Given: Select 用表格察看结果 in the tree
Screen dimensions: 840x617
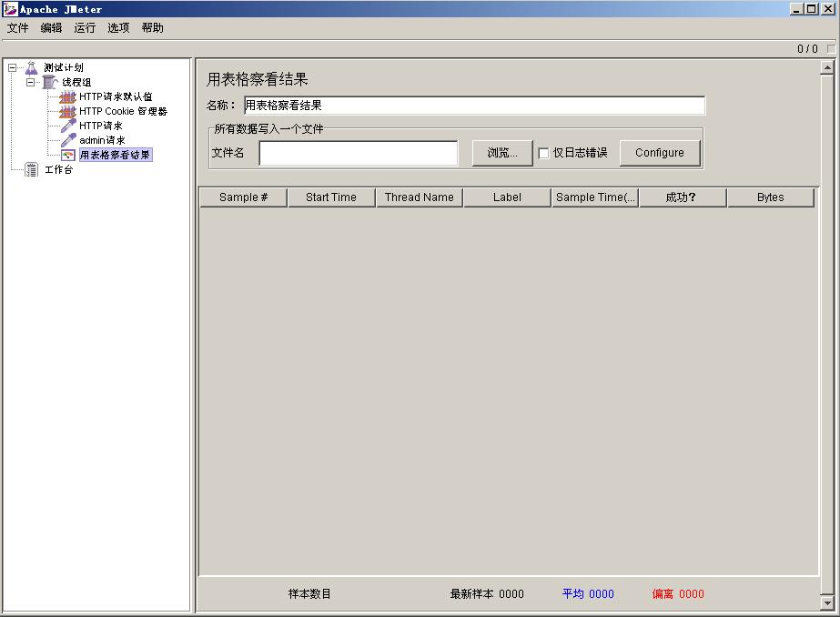Looking at the screenshot, I should [116, 155].
